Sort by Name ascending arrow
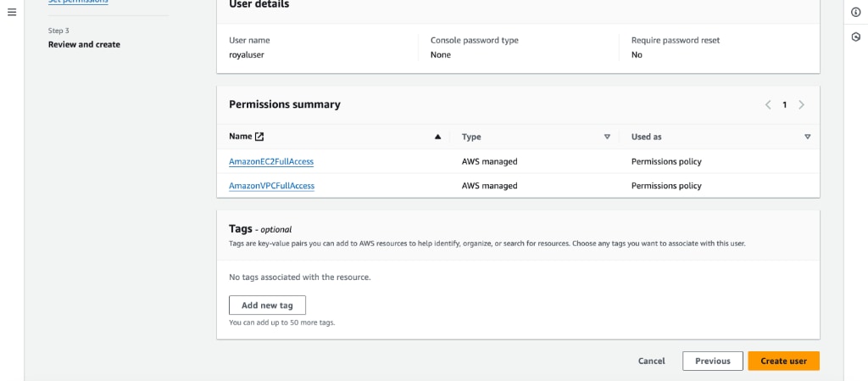Viewport: 868px width, 381px height. pyautogui.click(x=438, y=137)
